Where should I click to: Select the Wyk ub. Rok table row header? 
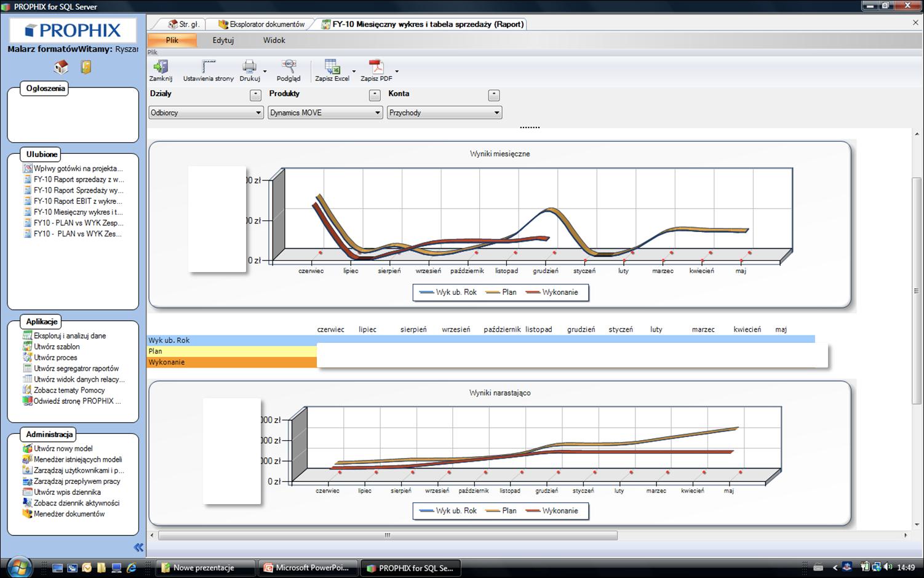(232, 340)
